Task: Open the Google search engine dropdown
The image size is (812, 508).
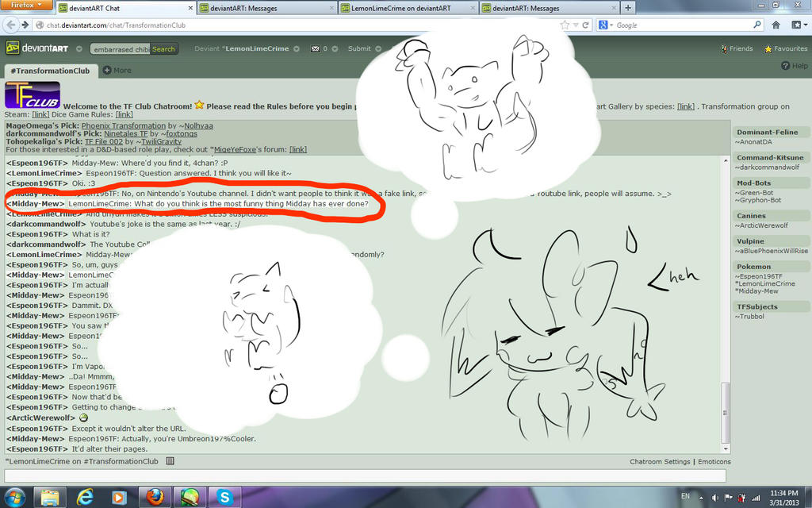Action: tap(605, 25)
